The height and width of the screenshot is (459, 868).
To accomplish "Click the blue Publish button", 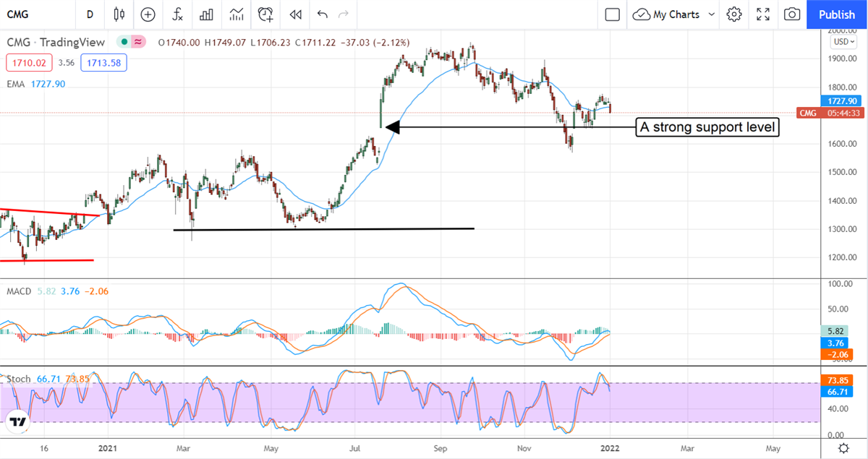I will (837, 14).
